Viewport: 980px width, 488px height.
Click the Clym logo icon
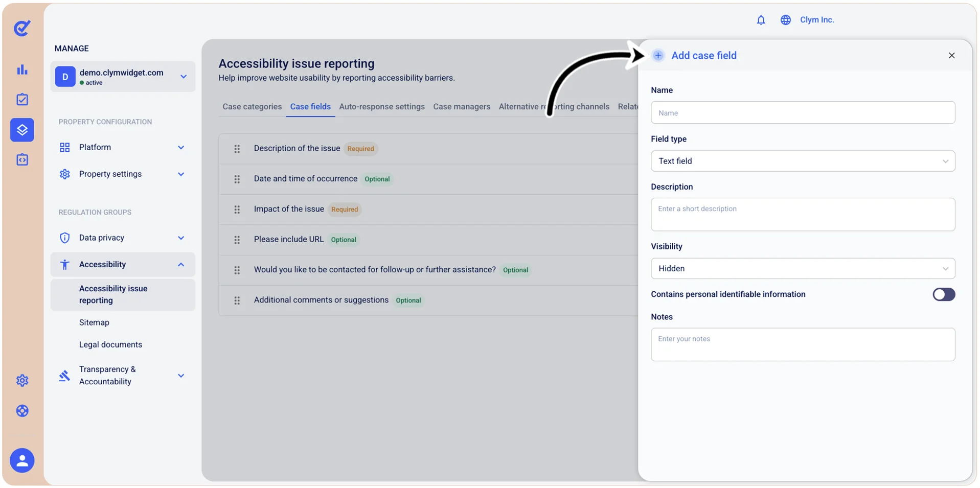[x=22, y=28]
